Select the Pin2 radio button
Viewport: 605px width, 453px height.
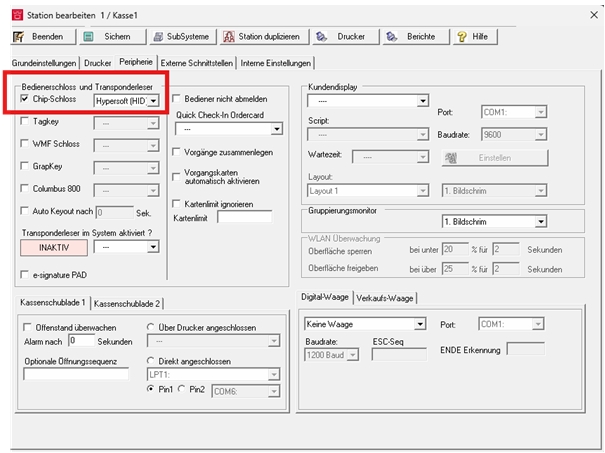click(x=183, y=389)
